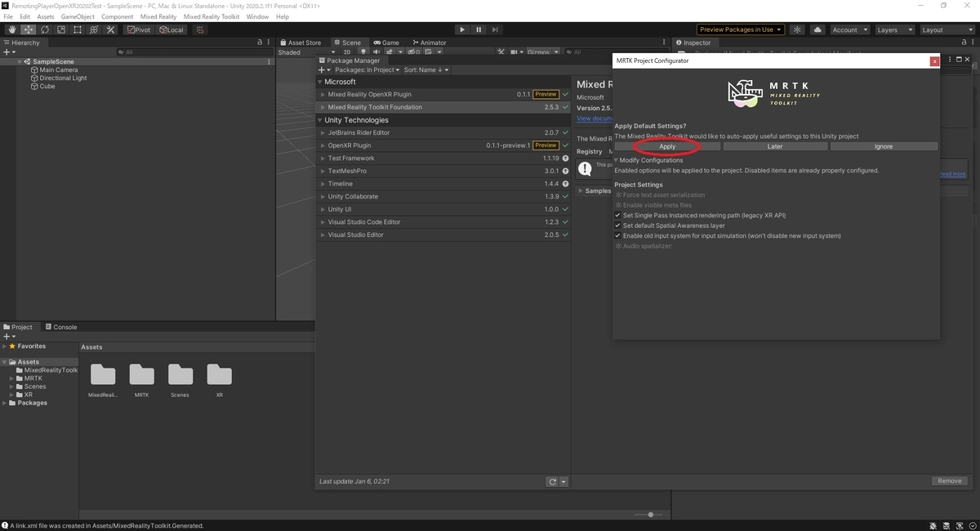Image resolution: width=980 pixels, height=531 pixels.
Task: Click Apply in MRTK Project Configurator
Action: coord(667,146)
